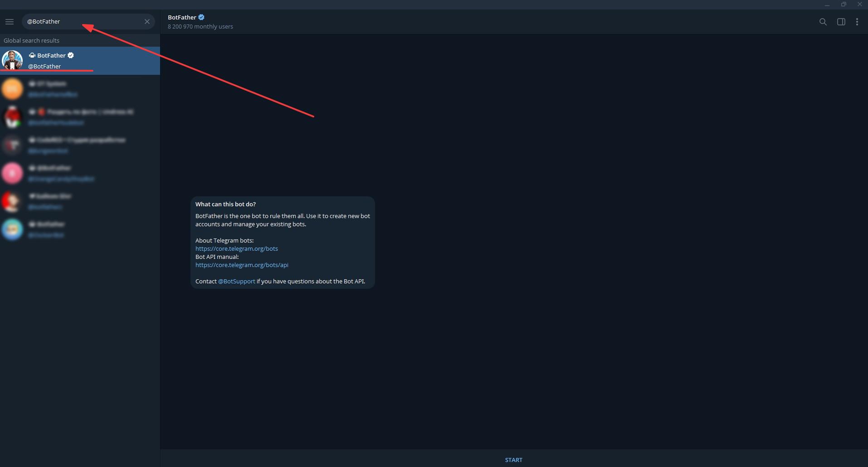
Task: Open link https://core.telegram.org/bots
Action: 237,248
